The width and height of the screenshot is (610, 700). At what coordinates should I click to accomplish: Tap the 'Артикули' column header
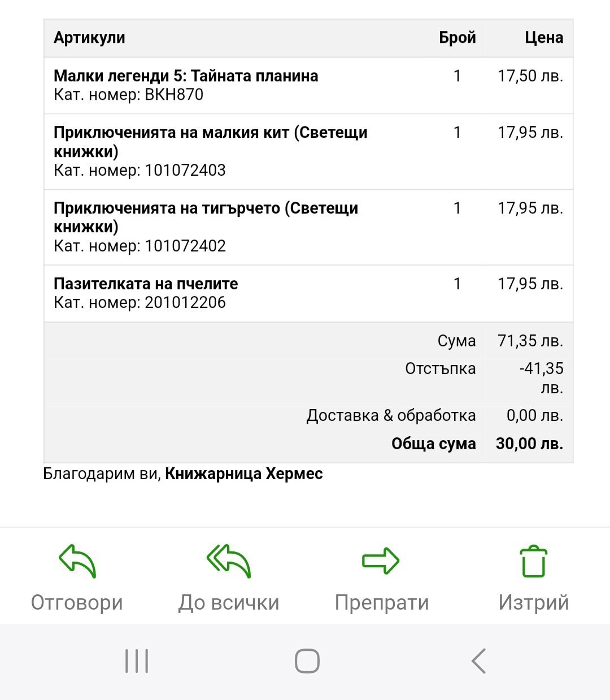[x=89, y=38]
